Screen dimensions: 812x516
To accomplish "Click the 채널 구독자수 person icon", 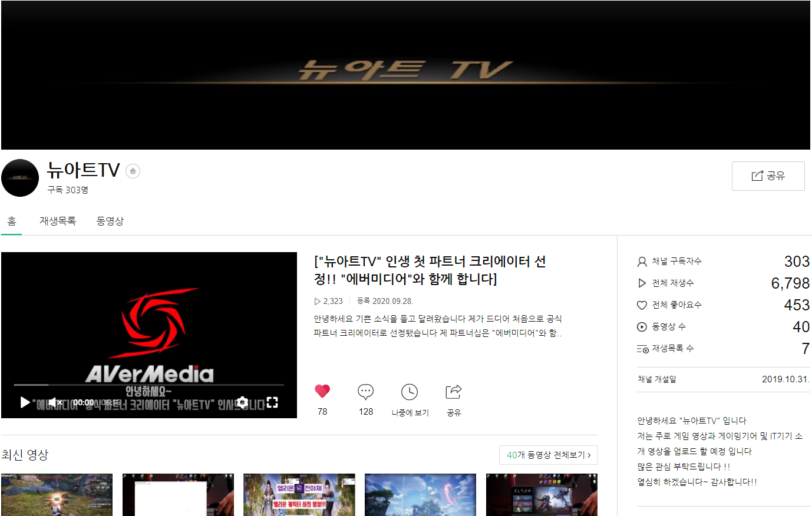I will [x=642, y=262].
